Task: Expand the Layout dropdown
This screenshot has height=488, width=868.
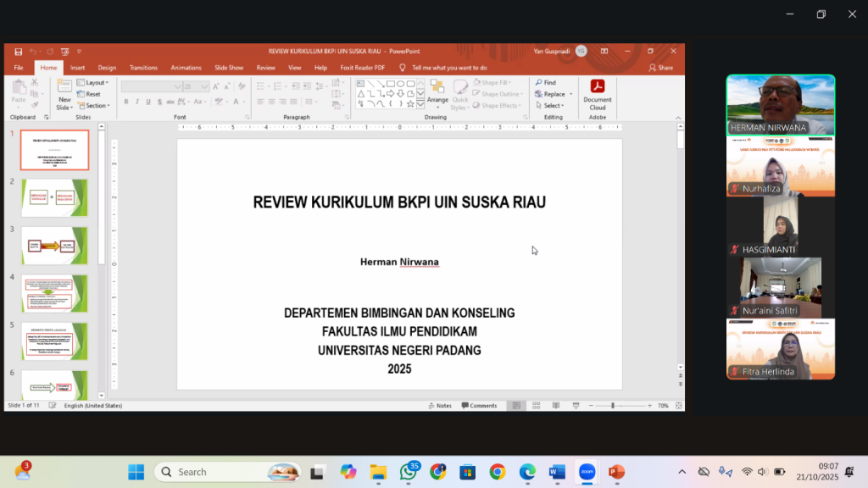Action: [95, 82]
